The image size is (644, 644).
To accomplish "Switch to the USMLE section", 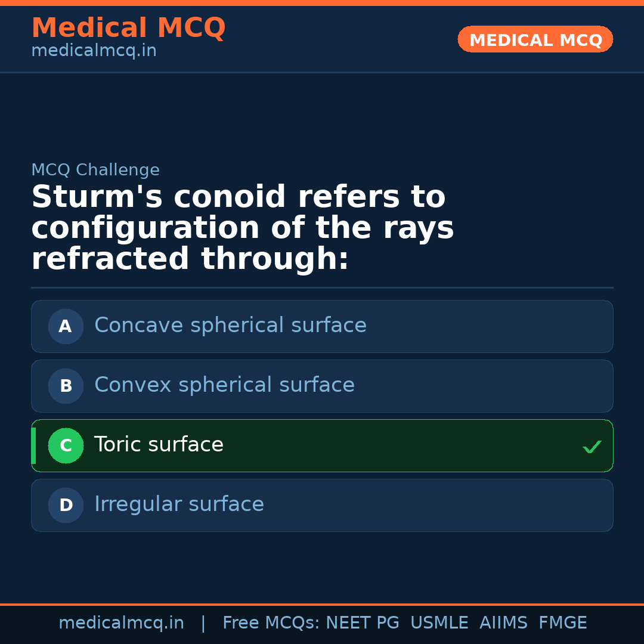I will (x=439, y=623).
